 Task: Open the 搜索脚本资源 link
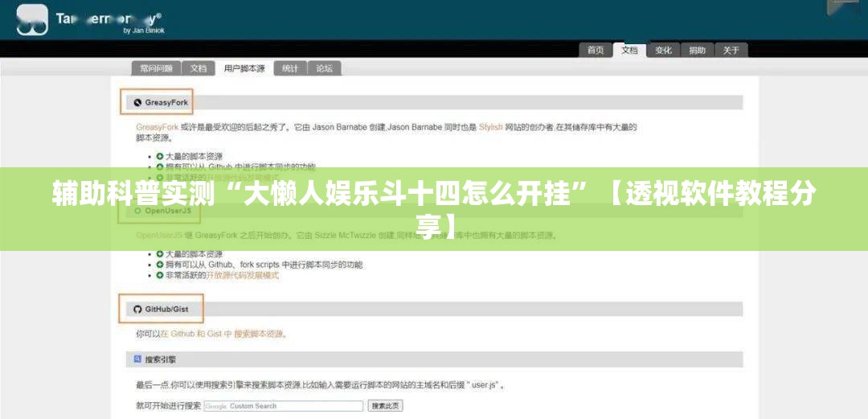point(259,335)
